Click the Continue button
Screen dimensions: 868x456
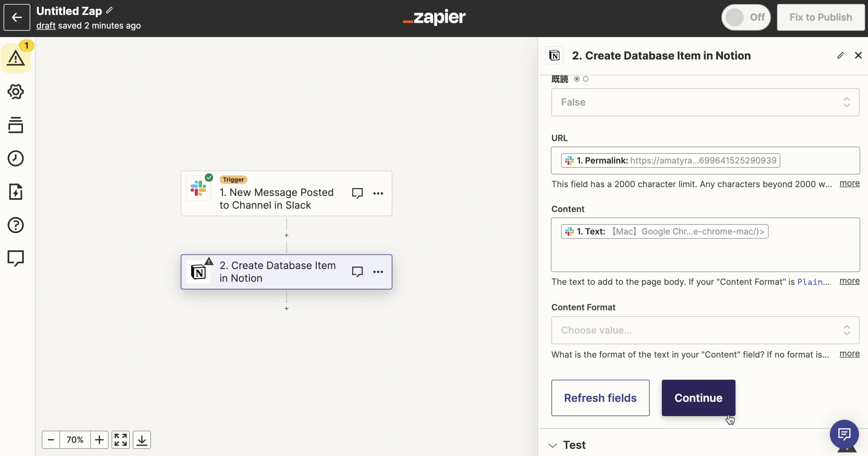point(698,398)
